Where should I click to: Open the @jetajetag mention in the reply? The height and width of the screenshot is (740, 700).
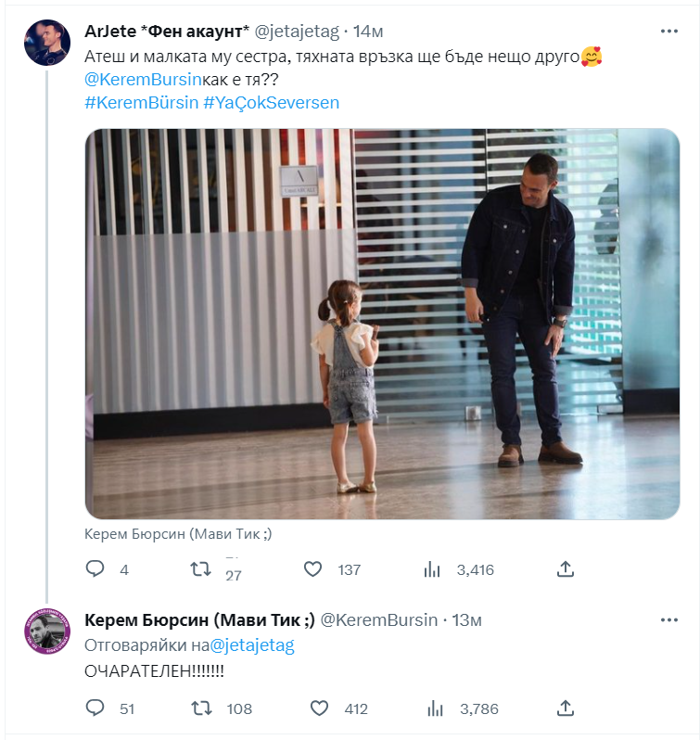tap(252, 645)
